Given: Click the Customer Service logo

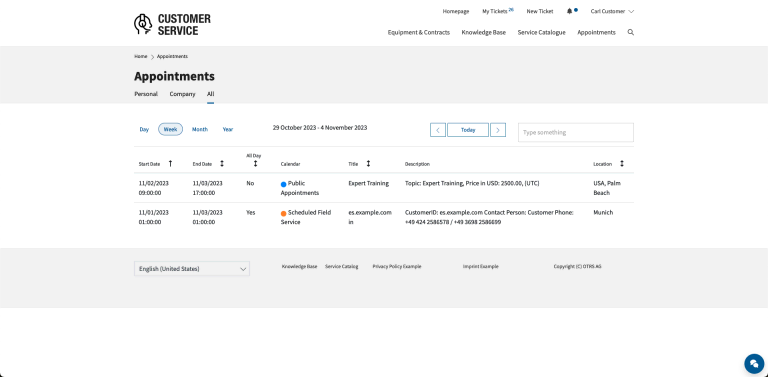Looking at the screenshot, I should coord(172,24).
